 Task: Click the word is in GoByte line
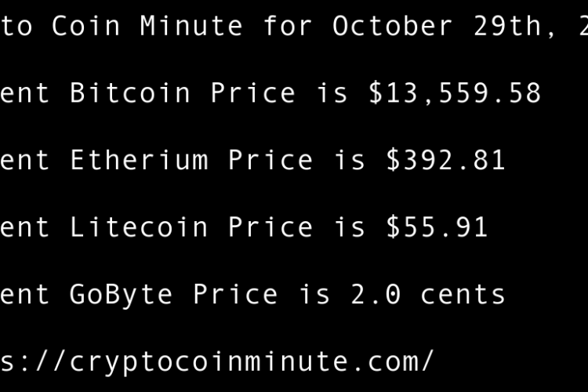coord(314,295)
